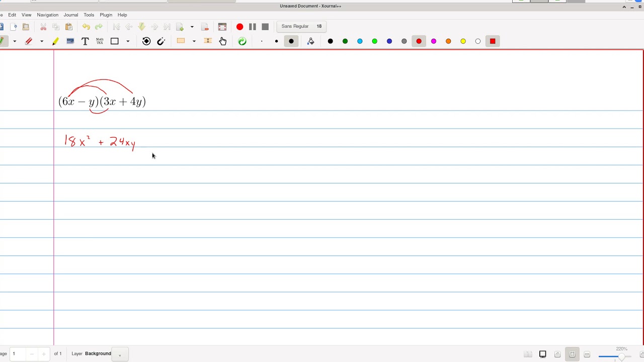Set pen thickness to thick dot
644x362 pixels.
(x=291, y=41)
